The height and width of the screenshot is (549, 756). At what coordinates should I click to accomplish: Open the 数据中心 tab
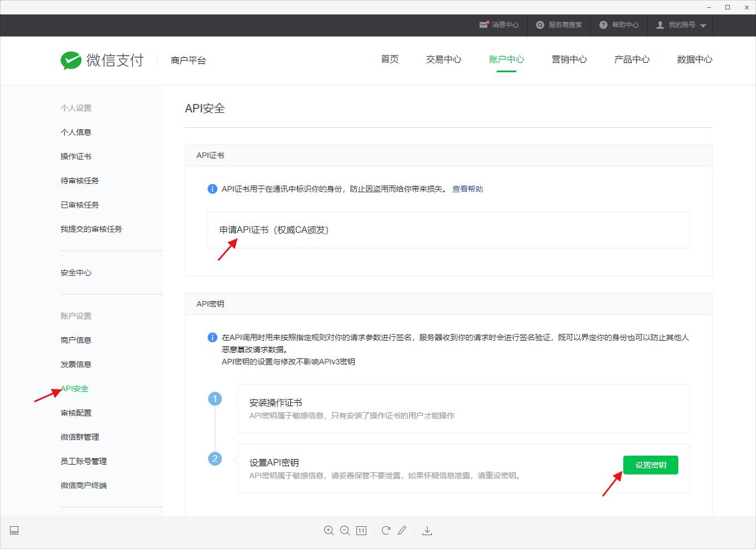695,59
